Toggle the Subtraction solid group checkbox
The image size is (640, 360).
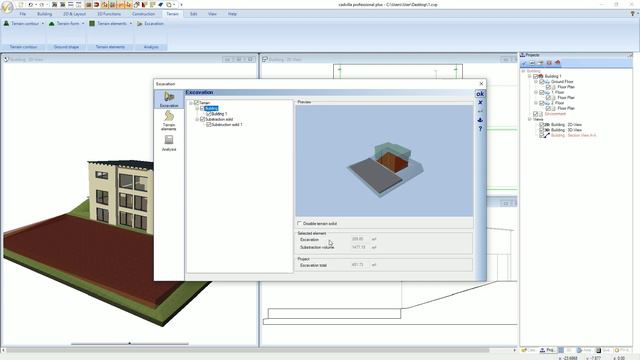(202, 119)
